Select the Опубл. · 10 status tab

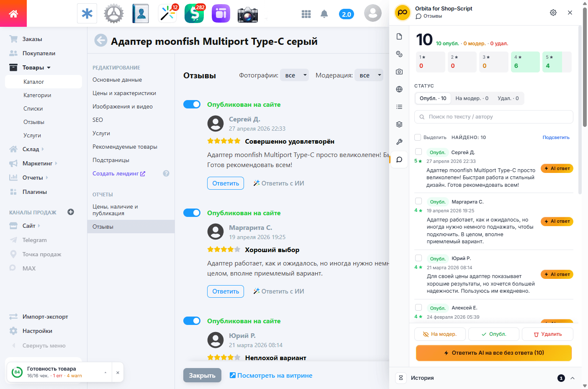[433, 98]
